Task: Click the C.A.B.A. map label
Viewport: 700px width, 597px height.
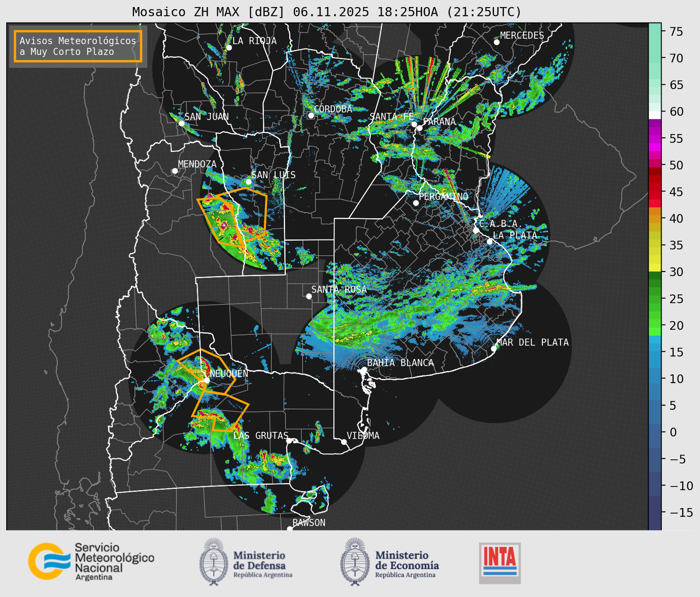Action: [501, 224]
